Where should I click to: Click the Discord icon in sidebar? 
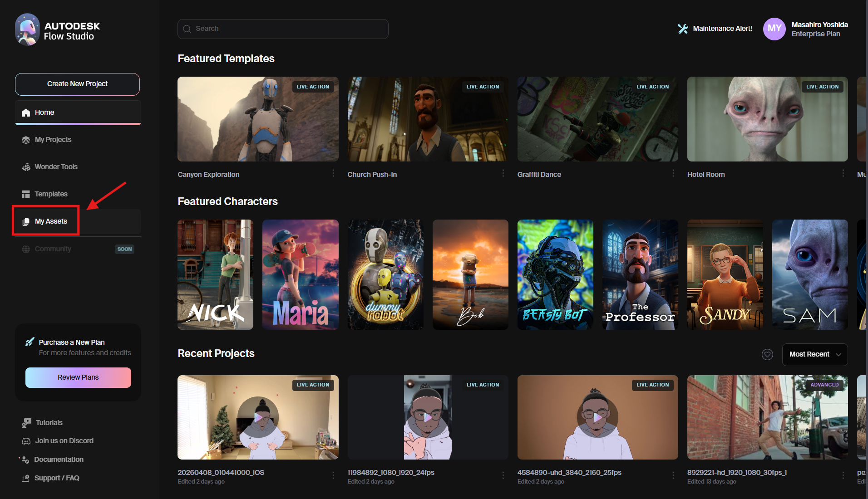pos(26,441)
